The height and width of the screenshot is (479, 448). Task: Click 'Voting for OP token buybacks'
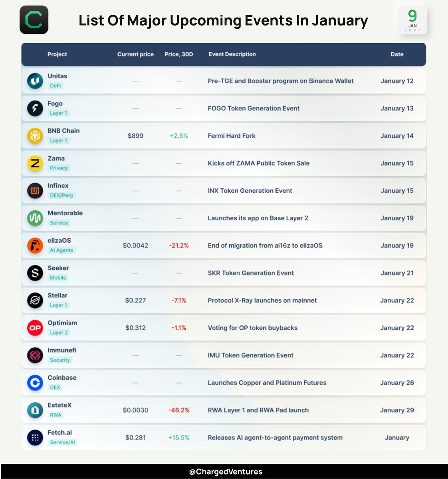click(252, 328)
